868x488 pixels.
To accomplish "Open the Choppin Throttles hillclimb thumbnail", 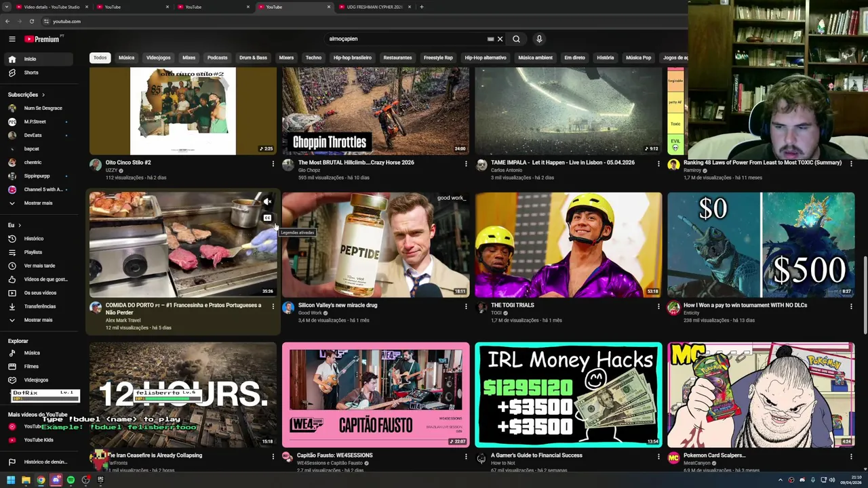I will [x=376, y=110].
